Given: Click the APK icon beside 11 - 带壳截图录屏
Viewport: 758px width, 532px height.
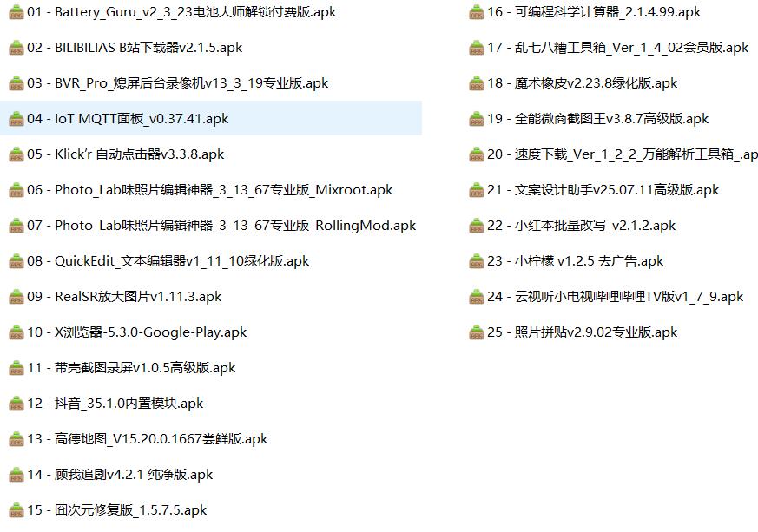Looking at the screenshot, I should (x=16, y=368).
